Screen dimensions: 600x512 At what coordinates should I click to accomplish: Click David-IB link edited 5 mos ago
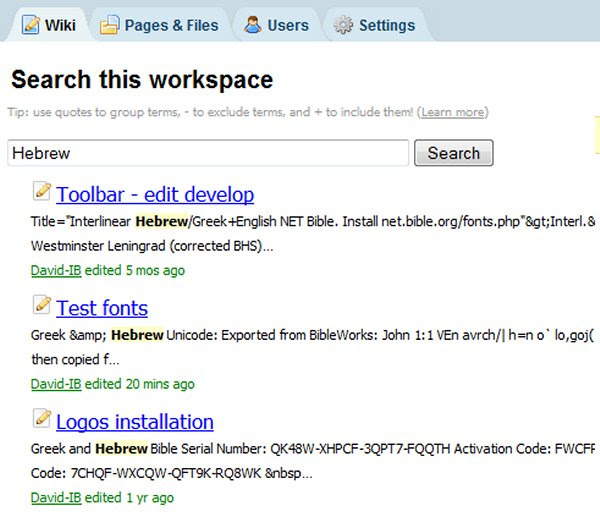tap(56, 271)
